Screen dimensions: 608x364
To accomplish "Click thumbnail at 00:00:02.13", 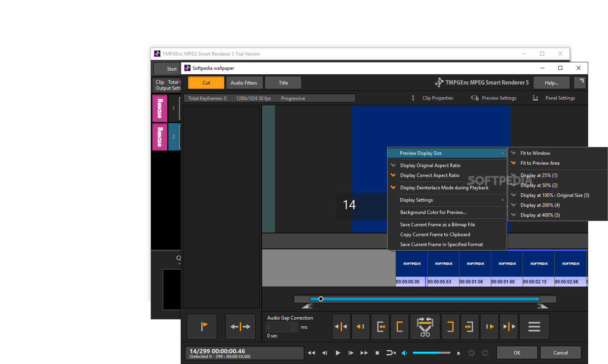I will (x=539, y=268).
